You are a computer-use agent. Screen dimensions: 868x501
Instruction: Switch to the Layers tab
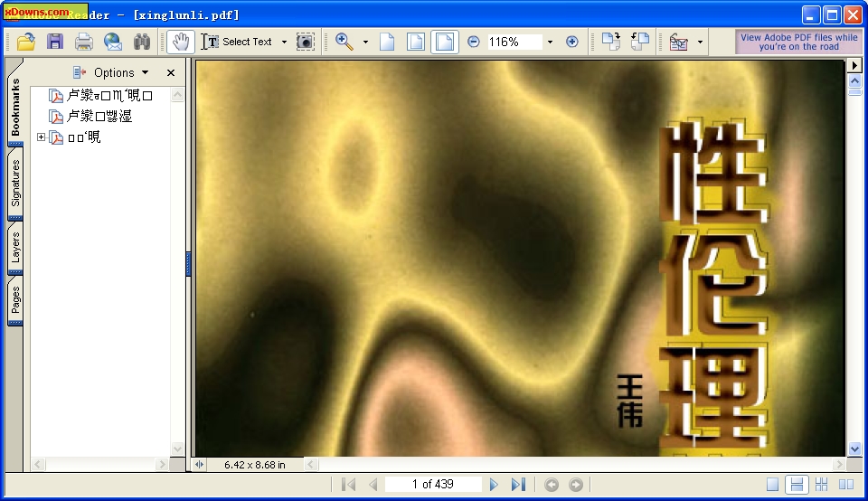(x=15, y=248)
